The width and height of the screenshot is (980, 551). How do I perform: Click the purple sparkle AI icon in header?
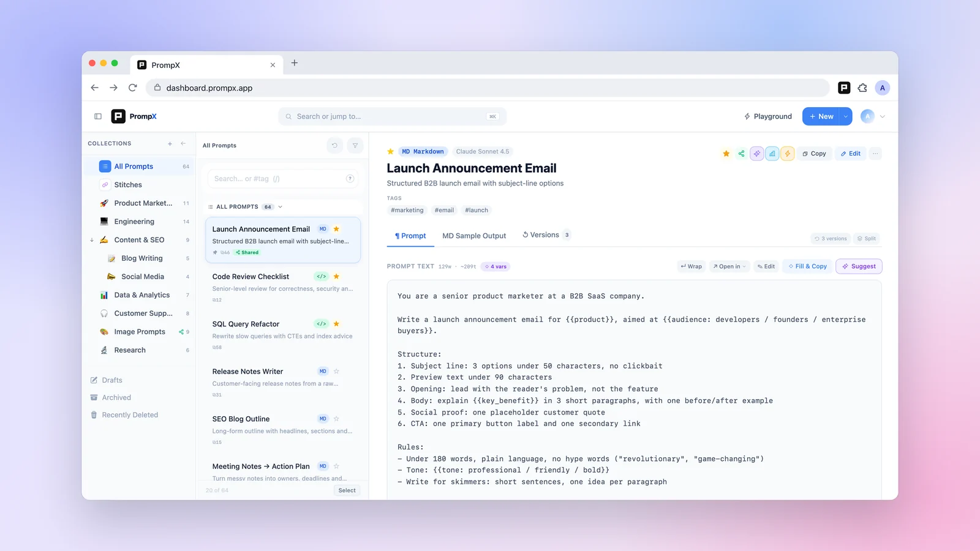757,154
